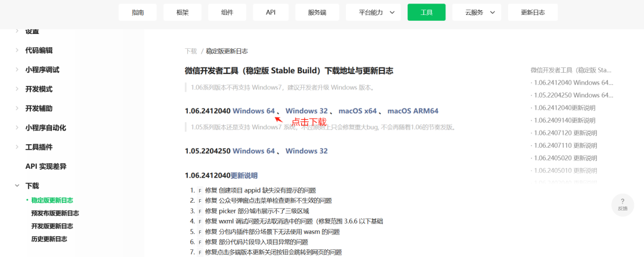This screenshot has width=644, height=257.
Task: Select 稳定版更新日志 in the sidebar
Action: [52, 200]
